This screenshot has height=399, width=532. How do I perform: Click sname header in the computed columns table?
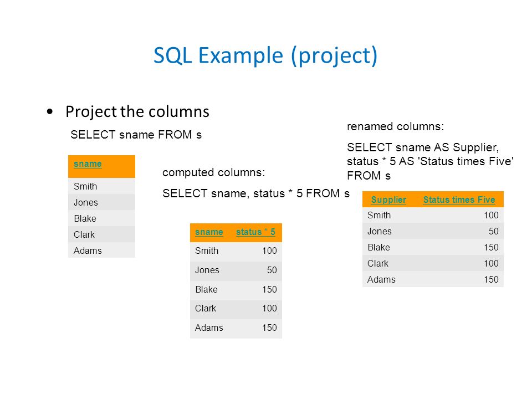pyautogui.click(x=209, y=232)
